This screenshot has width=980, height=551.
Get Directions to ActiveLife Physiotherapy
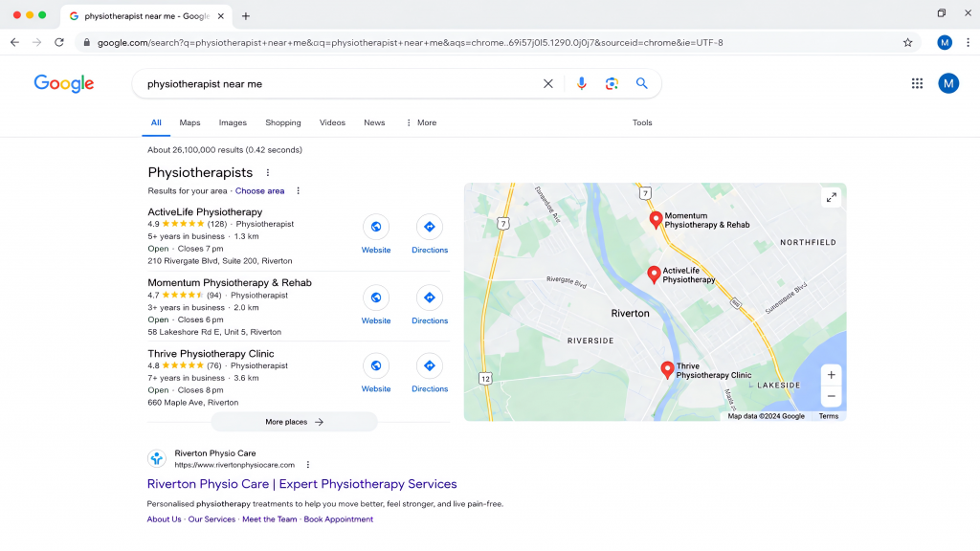click(x=430, y=227)
